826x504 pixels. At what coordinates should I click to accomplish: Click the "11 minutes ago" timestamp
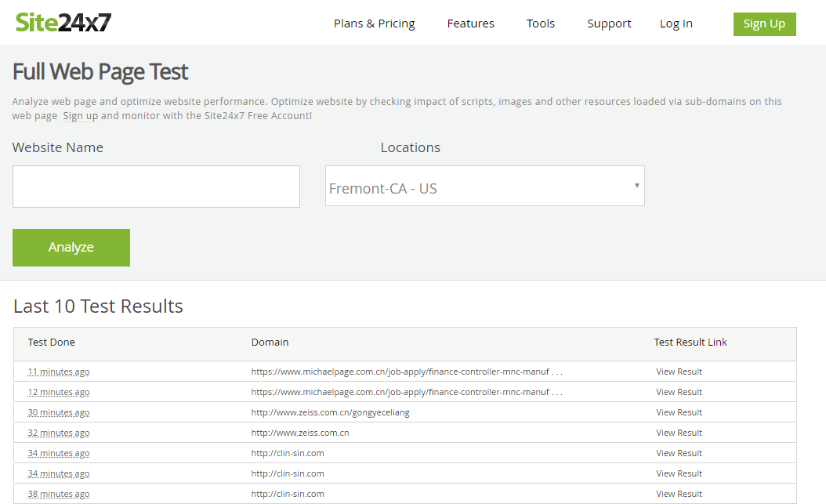pos(59,372)
